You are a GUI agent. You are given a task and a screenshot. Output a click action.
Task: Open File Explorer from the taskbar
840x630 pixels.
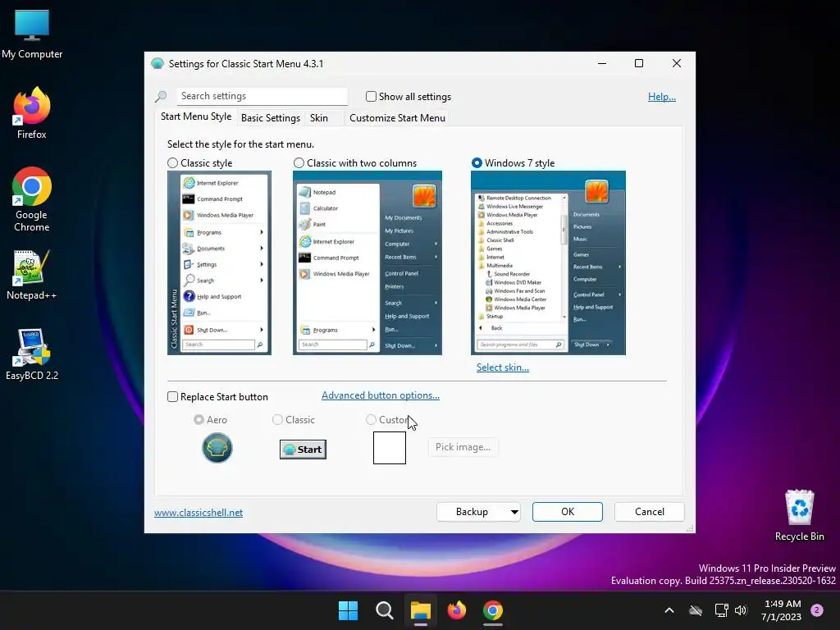(x=421, y=610)
